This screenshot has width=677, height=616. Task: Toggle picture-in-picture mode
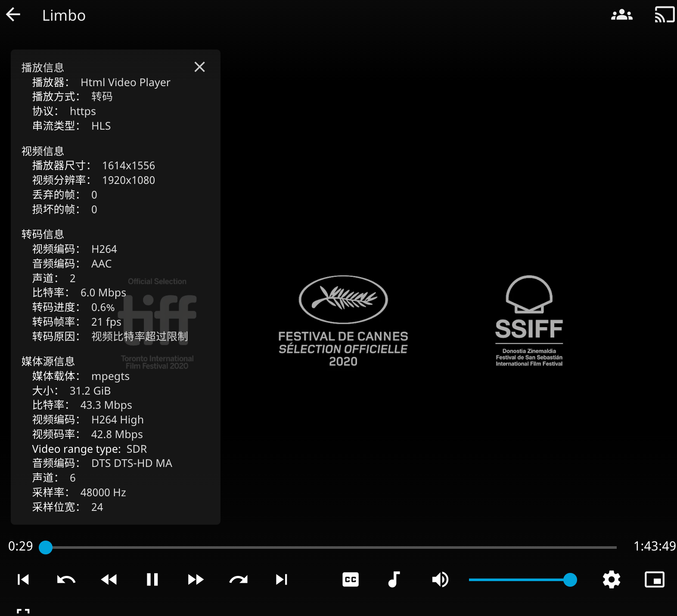tap(655, 579)
